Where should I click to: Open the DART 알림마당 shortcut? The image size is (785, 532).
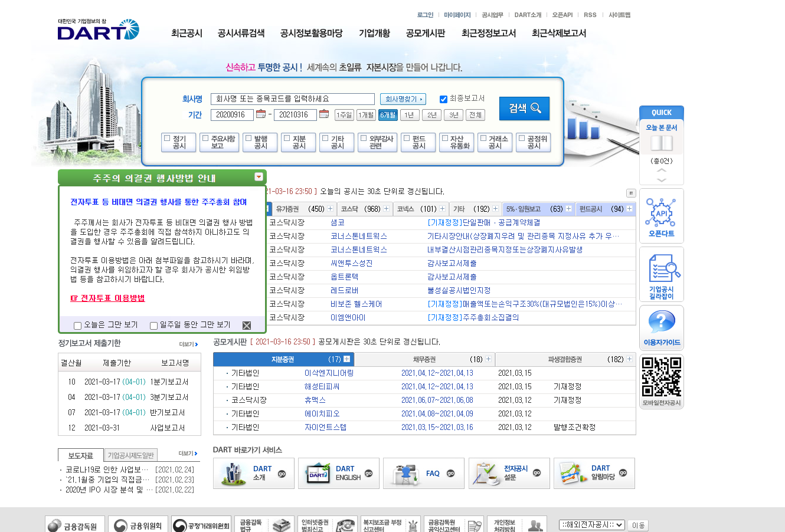pos(594,473)
